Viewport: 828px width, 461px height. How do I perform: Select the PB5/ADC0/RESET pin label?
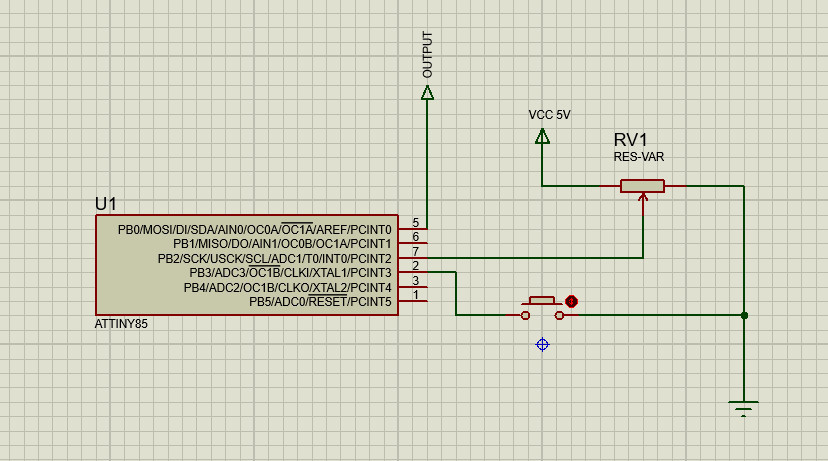[x=321, y=302]
